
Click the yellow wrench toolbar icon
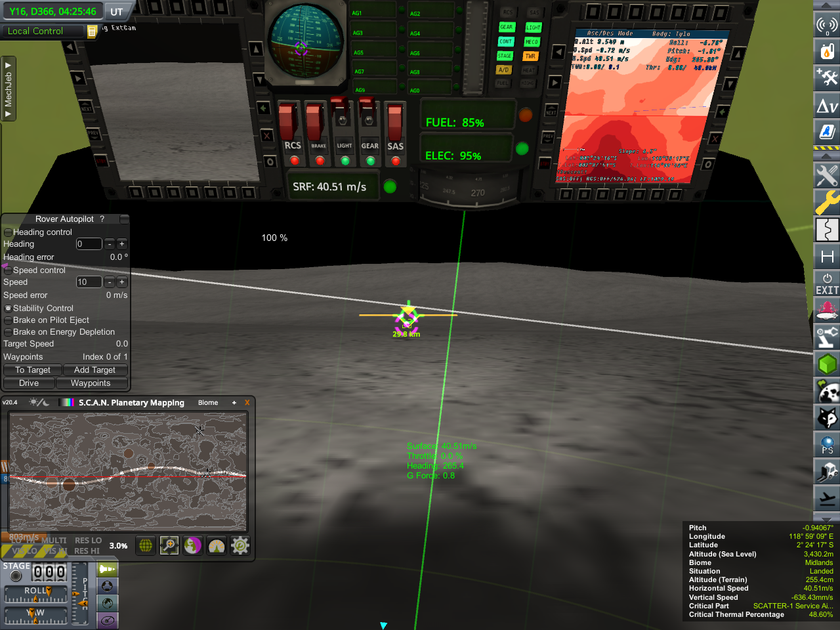coord(827,202)
